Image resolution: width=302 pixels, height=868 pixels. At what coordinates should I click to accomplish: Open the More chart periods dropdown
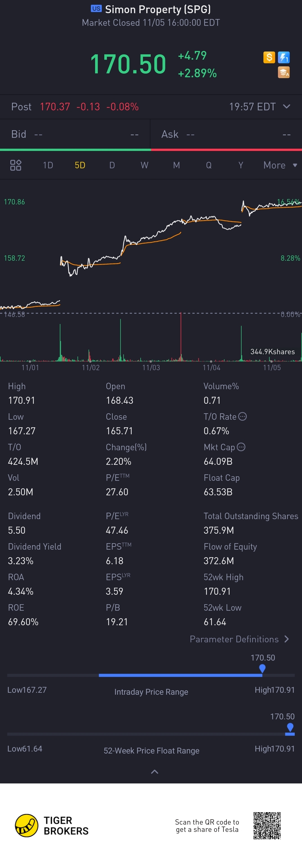280,165
